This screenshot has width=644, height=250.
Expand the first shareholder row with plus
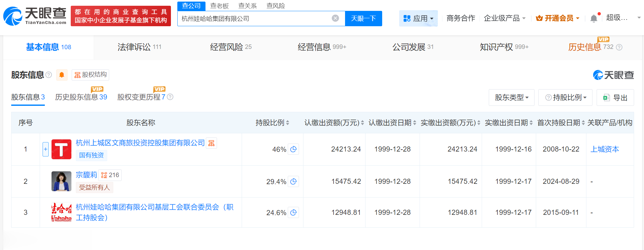(x=45, y=149)
